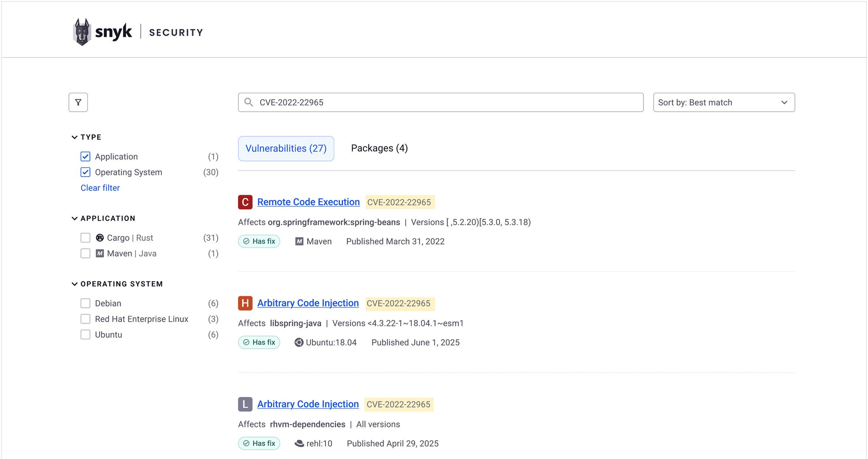This screenshot has height=459, width=868.
Task: Click the org.springframework:spring-beans package name
Action: coord(334,222)
